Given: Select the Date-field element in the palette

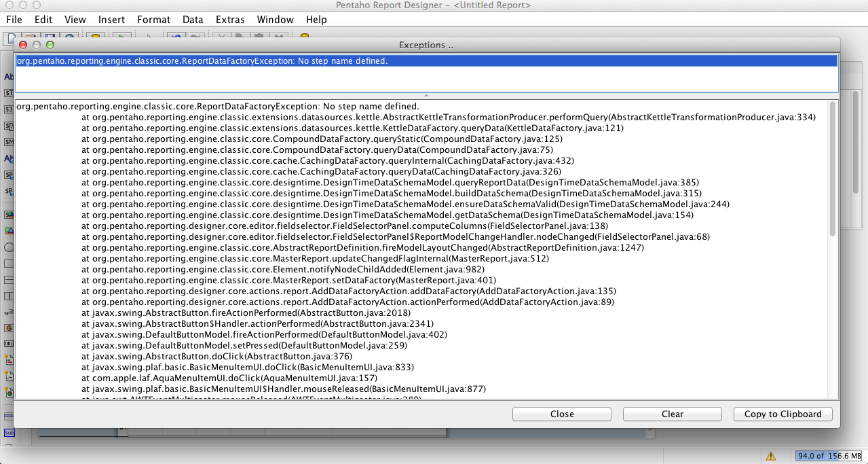Looking at the screenshot, I should [9, 126].
